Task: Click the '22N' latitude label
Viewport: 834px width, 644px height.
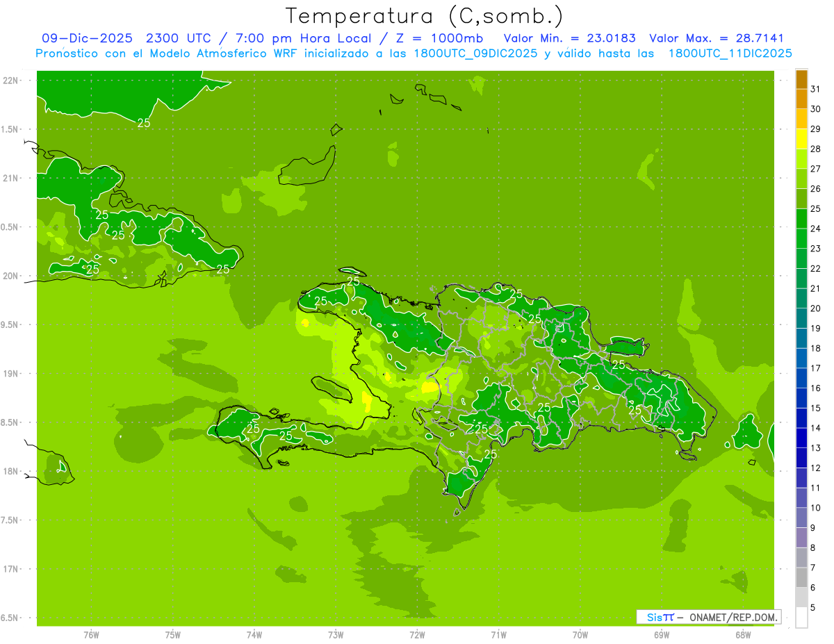Action: (x=10, y=80)
